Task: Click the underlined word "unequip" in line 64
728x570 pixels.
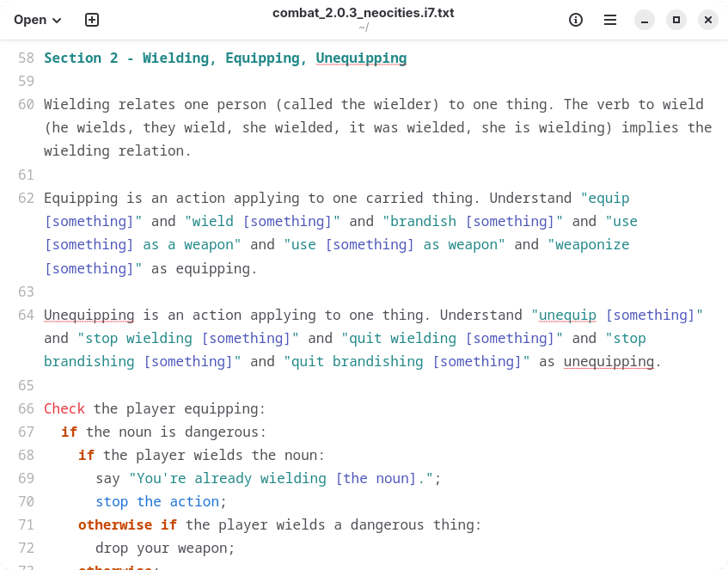Action: point(567,316)
